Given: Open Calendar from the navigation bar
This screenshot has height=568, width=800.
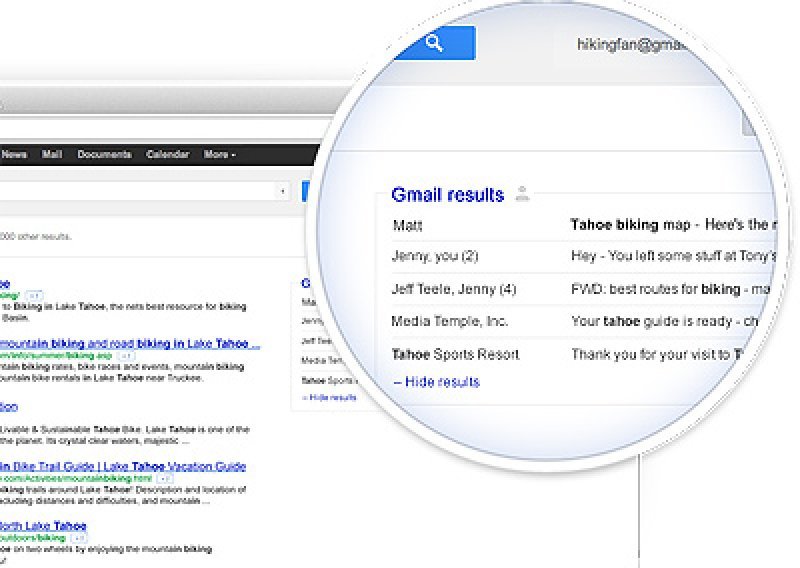Looking at the screenshot, I should pyautogui.click(x=167, y=154).
